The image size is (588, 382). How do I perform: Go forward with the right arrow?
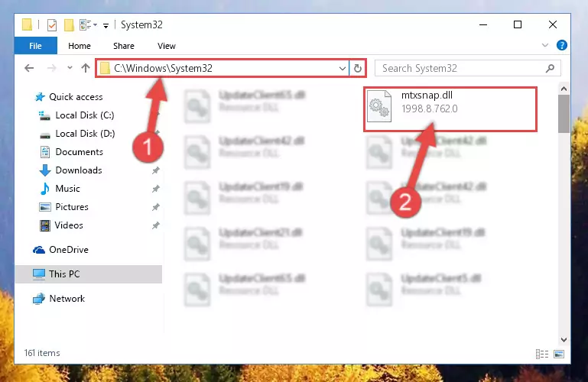(x=52, y=68)
